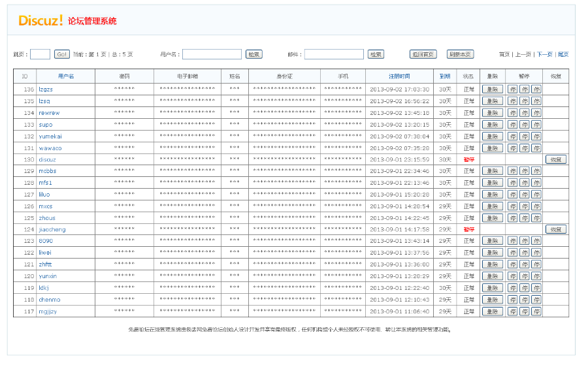Click the 上一页 pagination link
The width and height of the screenshot is (588, 365).
pos(523,54)
